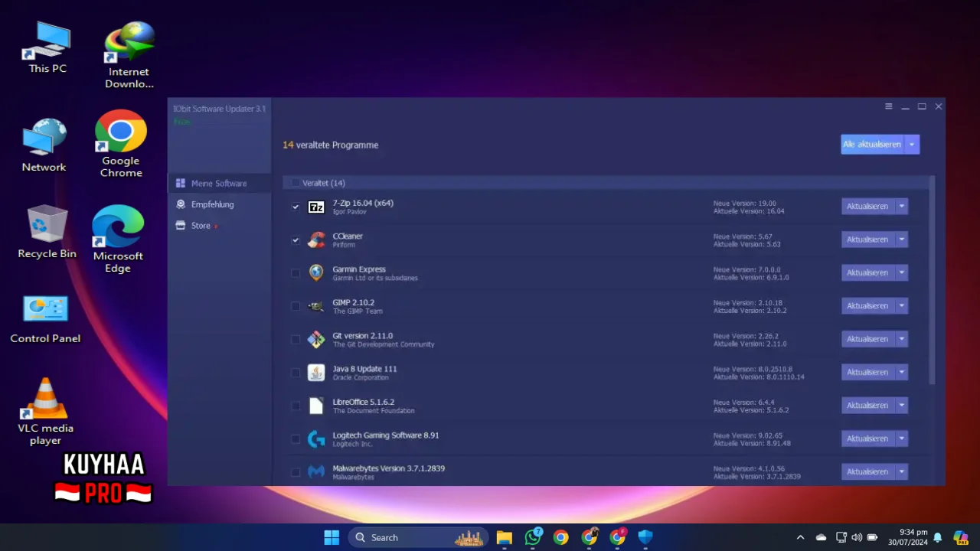Screen dimensions: 980x551
Task: Click the Java 8 Update icon
Action: (316, 372)
